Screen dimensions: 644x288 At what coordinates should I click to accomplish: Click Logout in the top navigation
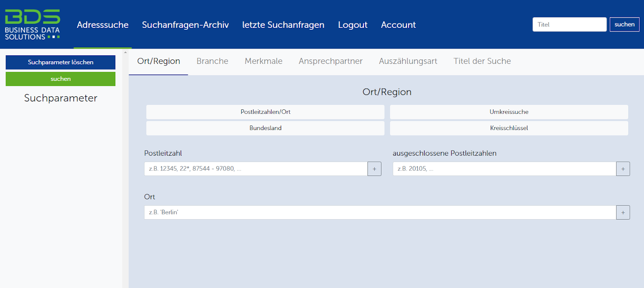pos(353,25)
